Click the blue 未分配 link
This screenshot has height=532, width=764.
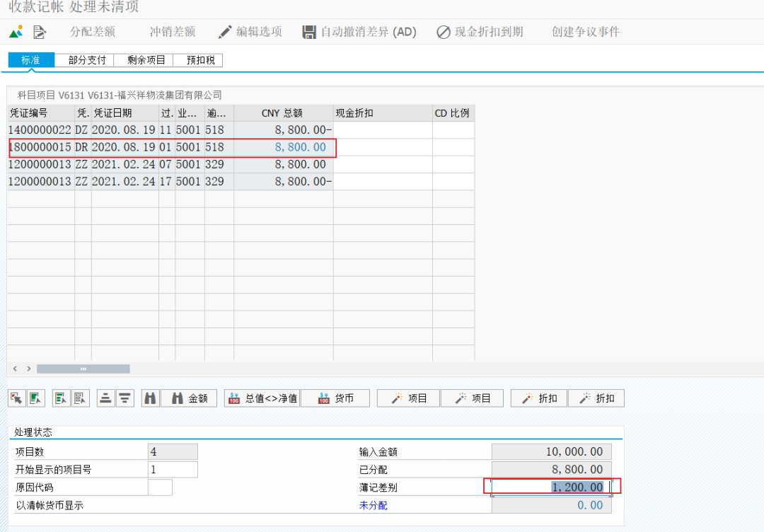coord(374,506)
